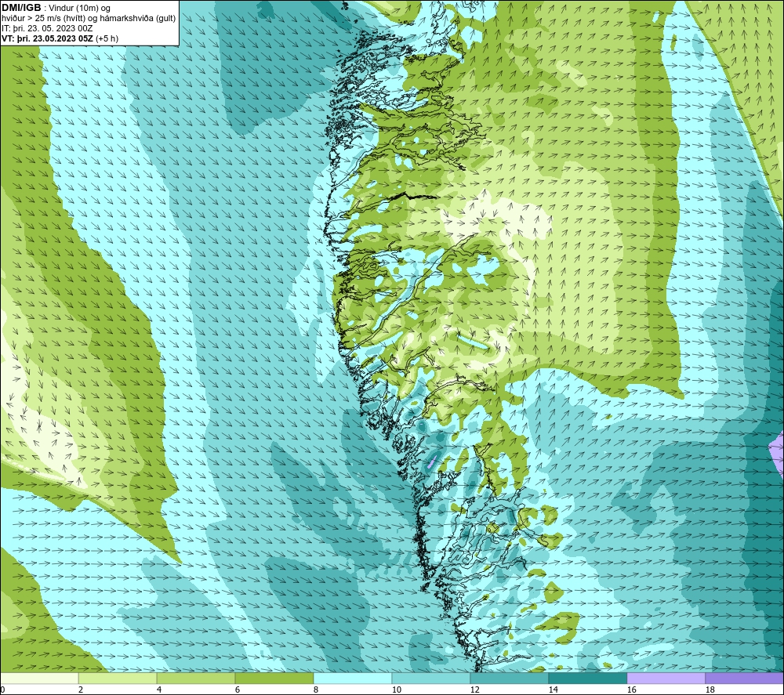
Task: Click the 8–10 m/s pale cyan swatch
Action: [x=353, y=678]
